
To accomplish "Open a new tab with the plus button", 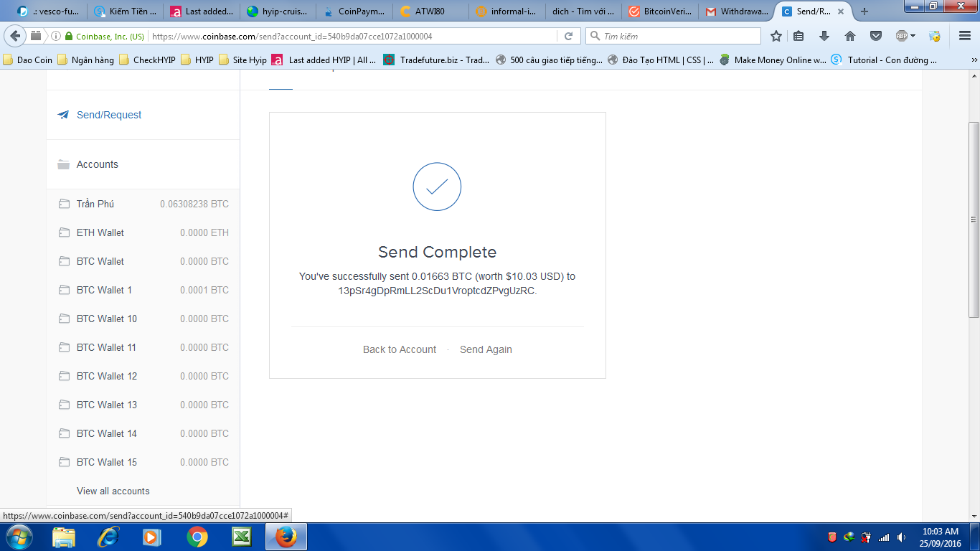I will (x=864, y=11).
